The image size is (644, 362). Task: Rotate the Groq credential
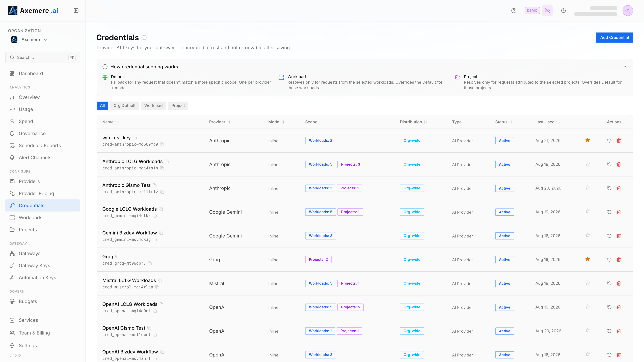[609, 260]
